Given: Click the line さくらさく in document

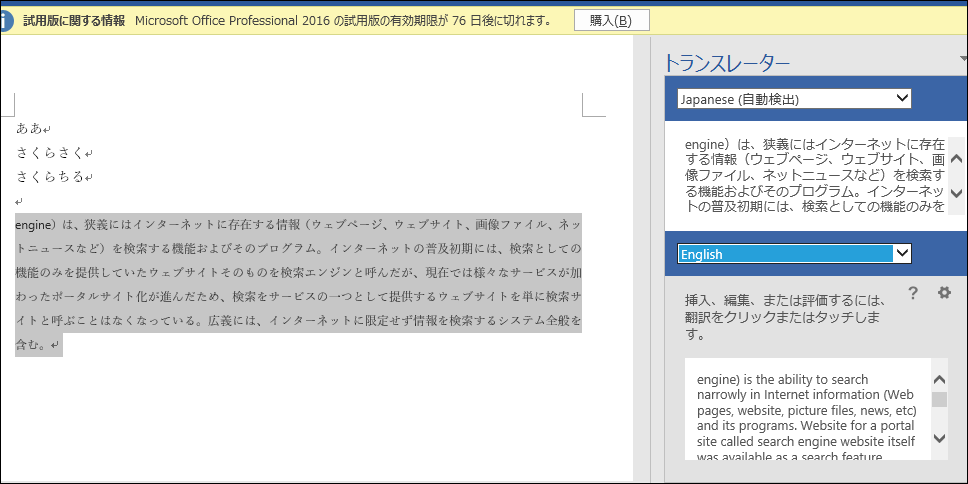Looking at the screenshot, I should (x=49, y=152).
